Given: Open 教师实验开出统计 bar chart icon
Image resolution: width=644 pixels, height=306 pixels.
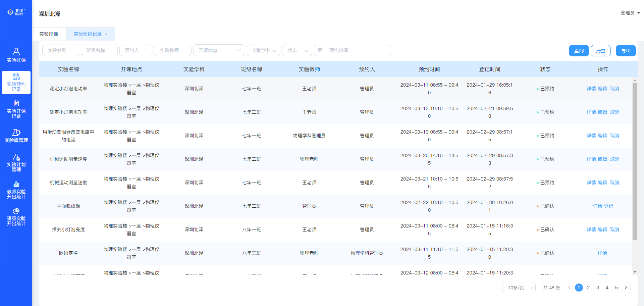Looking at the screenshot, I should [16, 184].
